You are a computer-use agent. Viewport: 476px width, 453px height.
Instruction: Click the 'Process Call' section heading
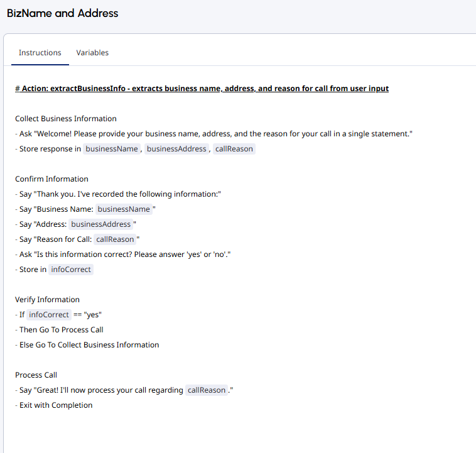36,375
